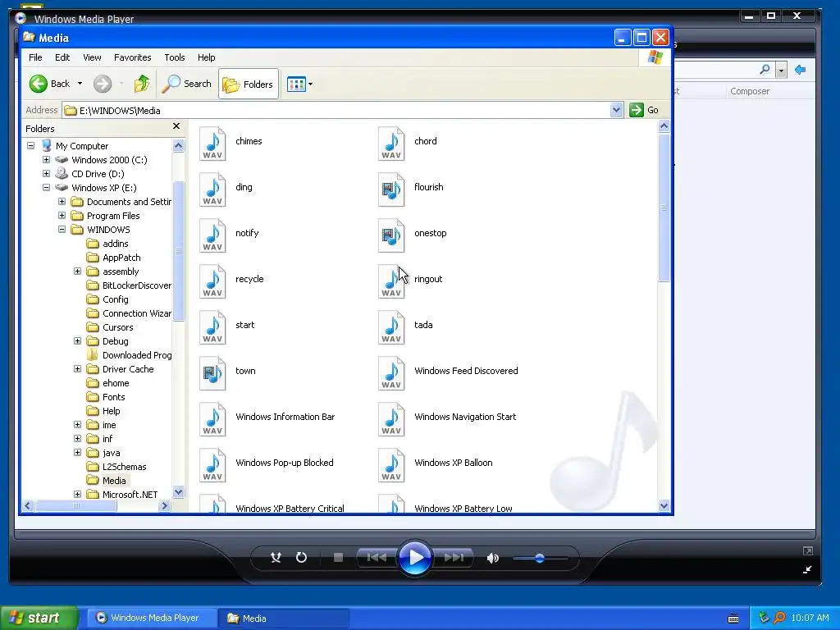Close the Folders pane
This screenshot has height=630, width=840.
[x=176, y=126]
